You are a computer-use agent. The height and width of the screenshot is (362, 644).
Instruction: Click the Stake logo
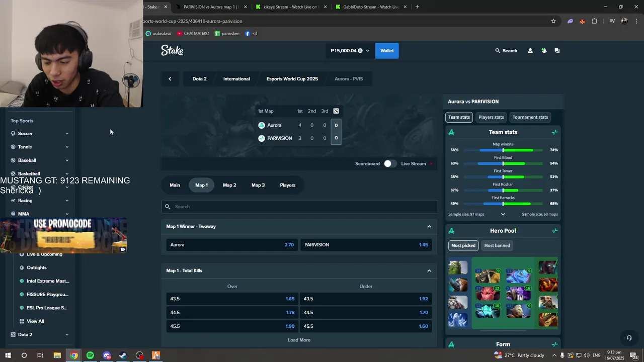[x=172, y=50]
